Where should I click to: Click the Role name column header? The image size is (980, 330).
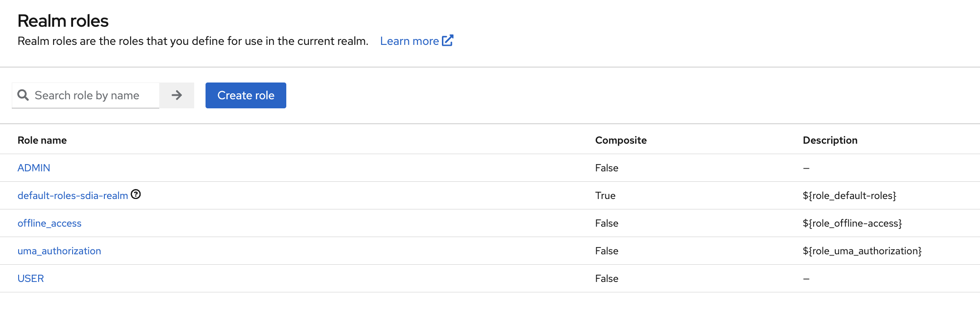click(42, 140)
